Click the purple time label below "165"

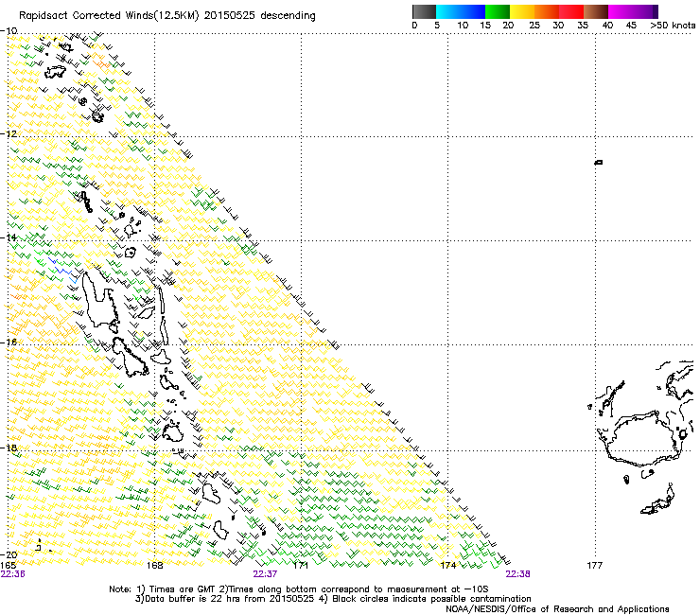pos(12,574)
